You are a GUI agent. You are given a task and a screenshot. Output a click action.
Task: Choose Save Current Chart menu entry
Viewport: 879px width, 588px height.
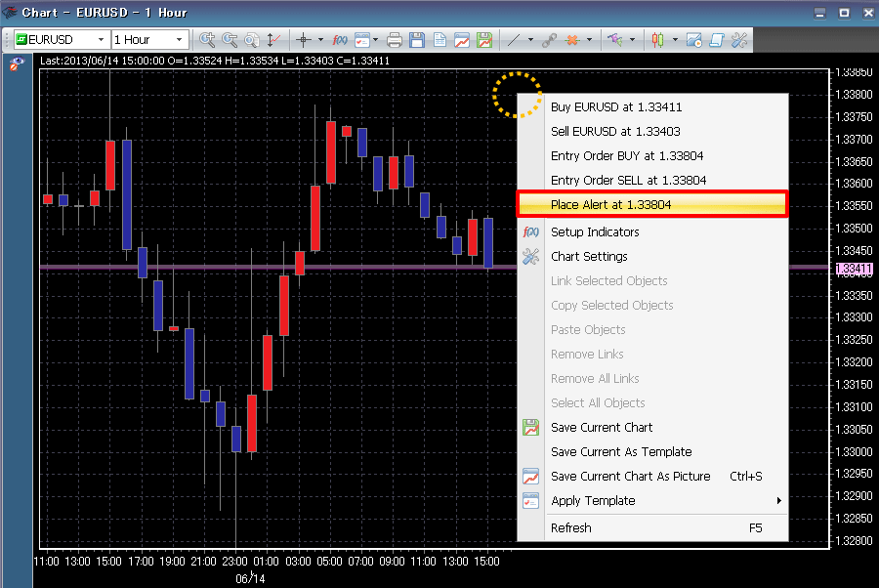pos(652,428)
